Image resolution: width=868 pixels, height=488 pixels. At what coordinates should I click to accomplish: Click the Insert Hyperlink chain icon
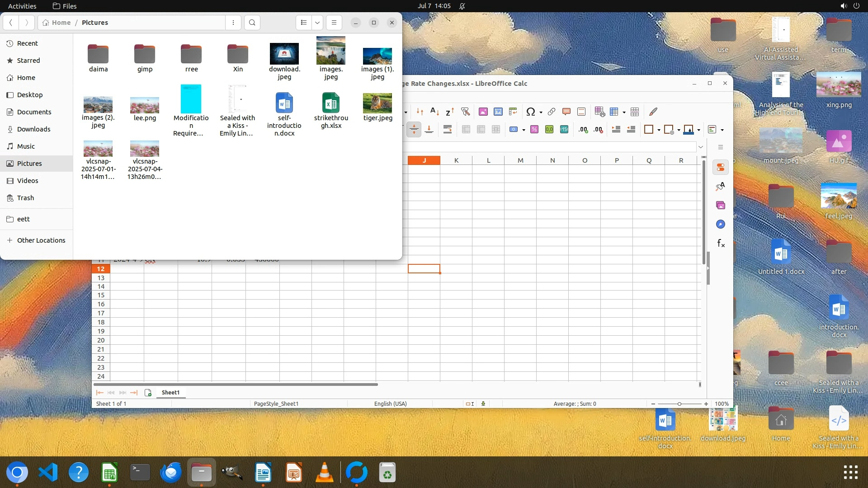552,112
